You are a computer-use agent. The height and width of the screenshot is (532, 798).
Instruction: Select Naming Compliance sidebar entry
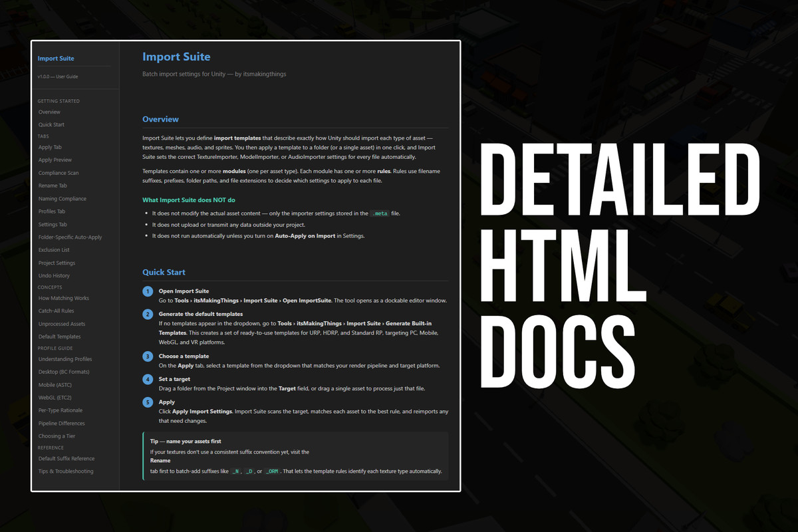tap(63, 198)
